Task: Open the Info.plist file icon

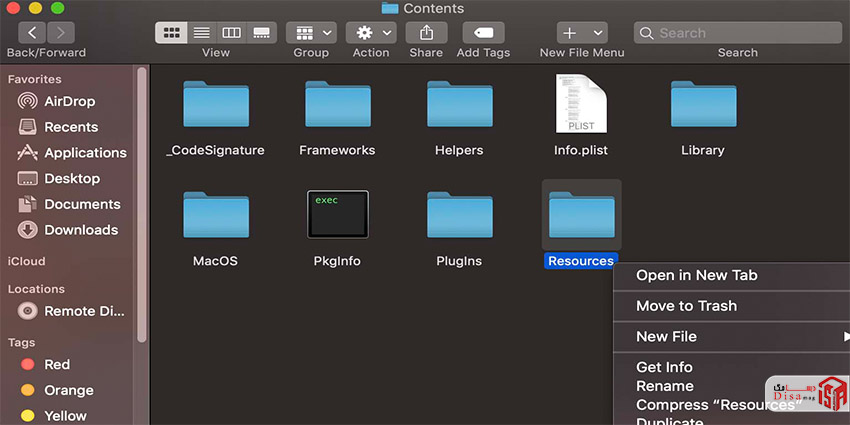Action: (x=581, y=105)
